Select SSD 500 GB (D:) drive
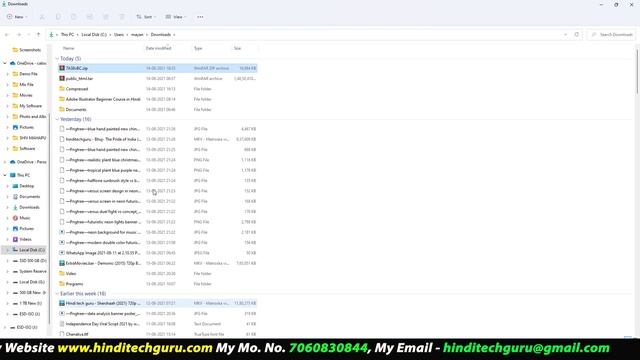The height and width of the screenshot is (360, 640). point(29,260)
